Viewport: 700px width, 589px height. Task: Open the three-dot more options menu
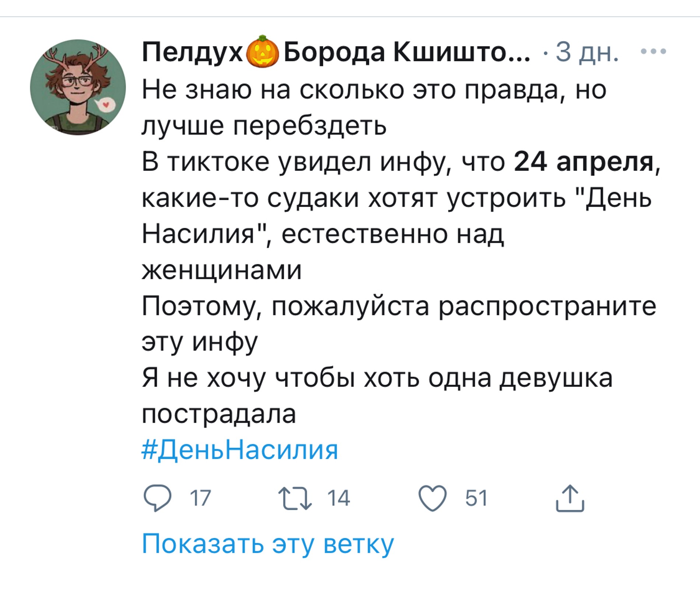click(x=653, y=52)
